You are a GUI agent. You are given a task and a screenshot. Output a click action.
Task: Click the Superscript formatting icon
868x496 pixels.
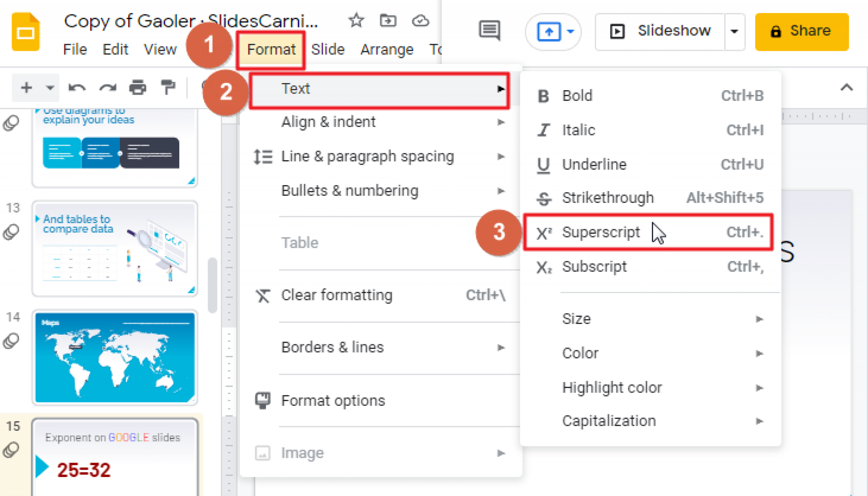(x=544, y=232)
